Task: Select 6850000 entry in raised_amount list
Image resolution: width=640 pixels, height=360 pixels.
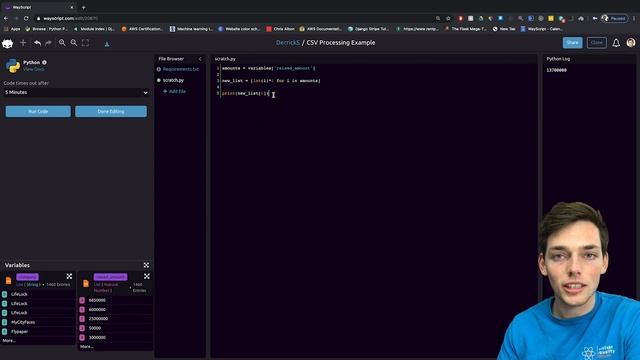Action: tap(97, 300)
